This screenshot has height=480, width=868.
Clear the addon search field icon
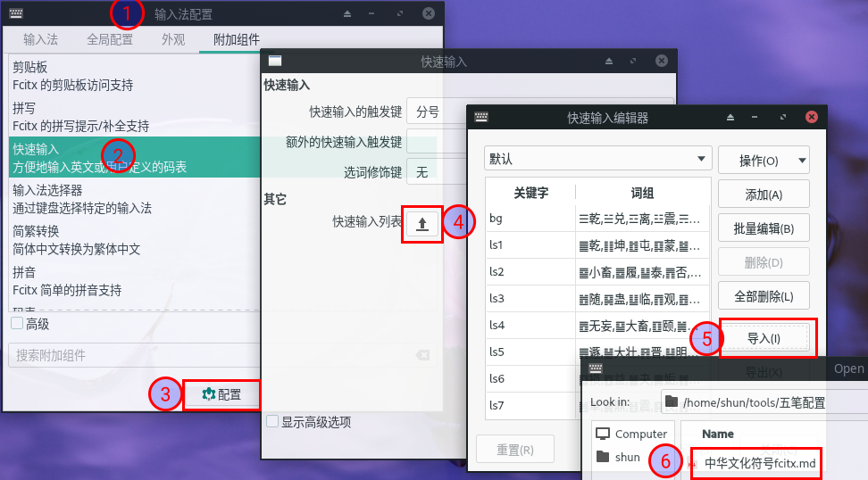(x=423, y=355)
